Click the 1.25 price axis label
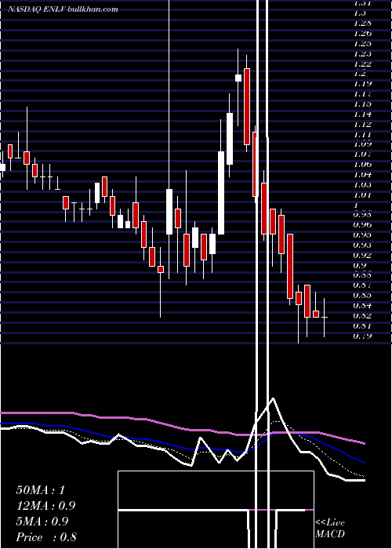 [x=362, y=44]
